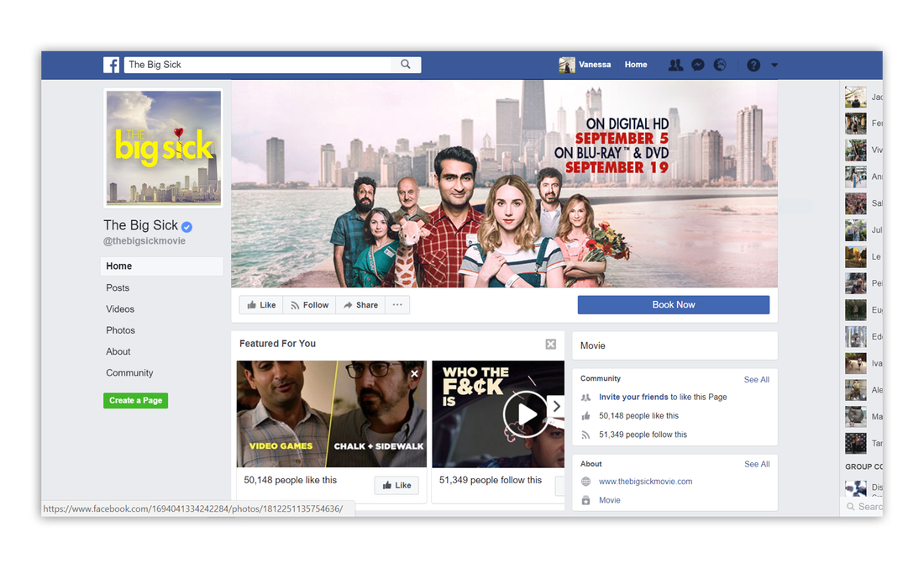This screenshot has height=569, width=924.
Task: Open chat with contact 'Tar' avatar
Action: pyautogui.click(x=856, y=444)
